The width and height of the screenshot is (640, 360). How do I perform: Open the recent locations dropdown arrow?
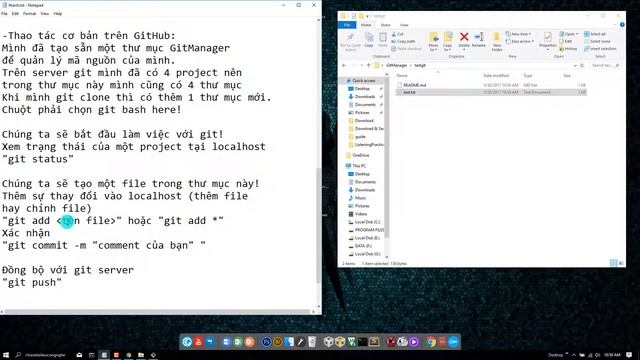(x=361, y=66)
